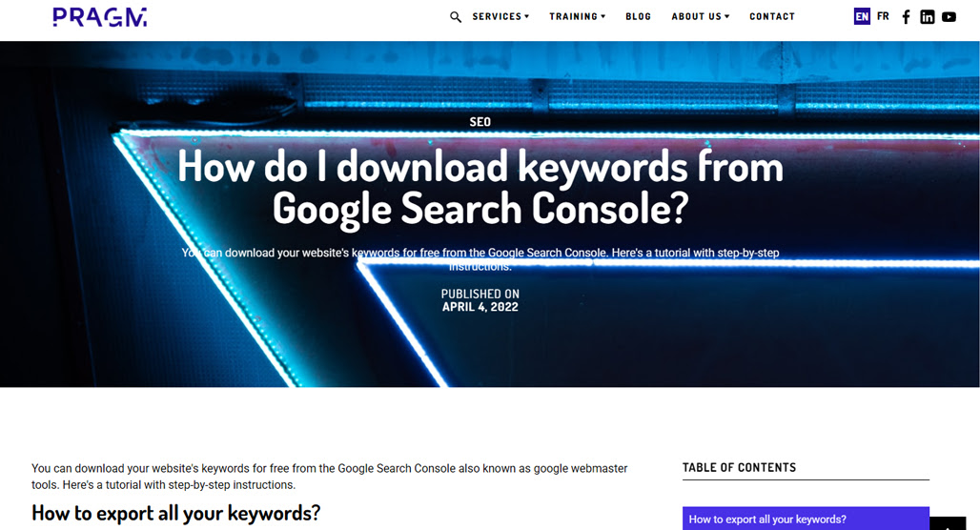Open the YouTube channel icon

[x=949, y=17]
